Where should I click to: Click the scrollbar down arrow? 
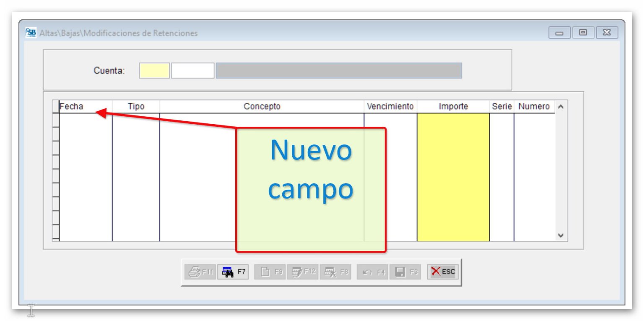pos(561,236)
